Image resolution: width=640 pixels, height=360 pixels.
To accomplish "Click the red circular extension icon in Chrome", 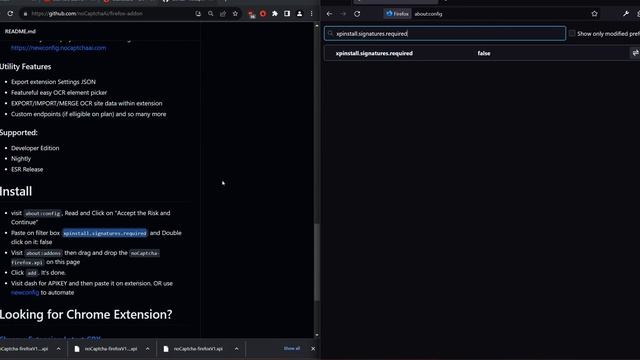I will [263, 13].
